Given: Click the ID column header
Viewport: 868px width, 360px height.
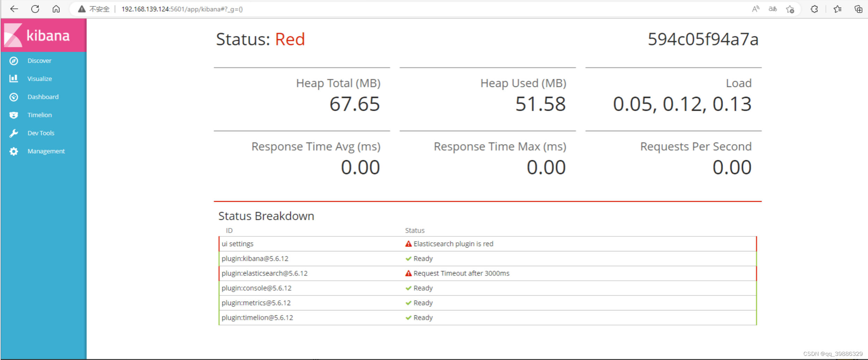Looking at the screenshot, I should click(229, 230).
